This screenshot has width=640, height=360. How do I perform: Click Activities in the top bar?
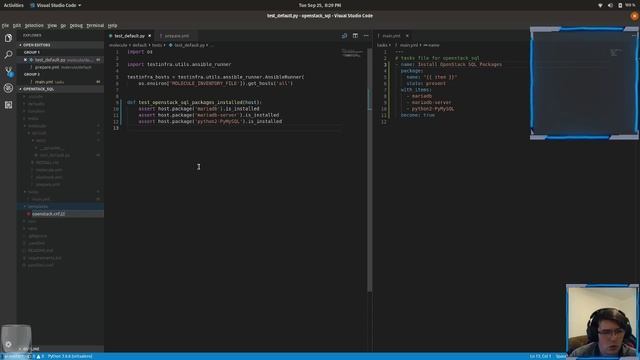[x=13, y=5]
